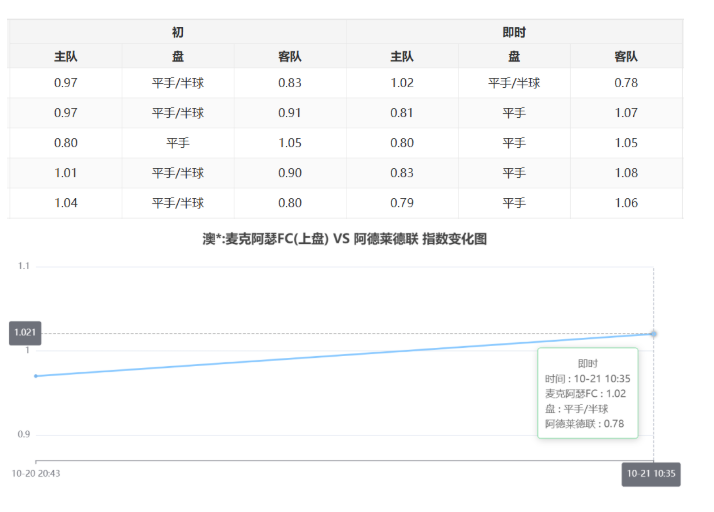Click the initial home odds 1.01 cell
This screenshot has height=512, width=714.
tap(66, 173)
